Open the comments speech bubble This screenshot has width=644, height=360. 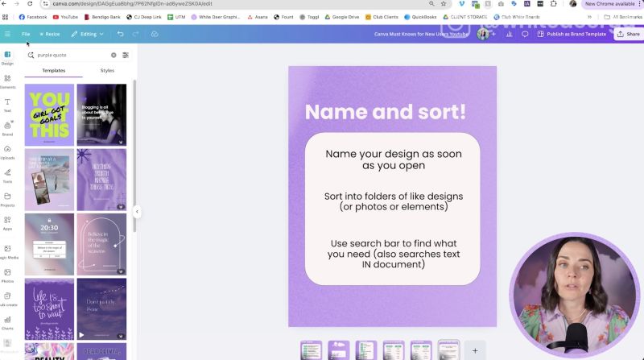pyautogui.click(x=525, y=34)
